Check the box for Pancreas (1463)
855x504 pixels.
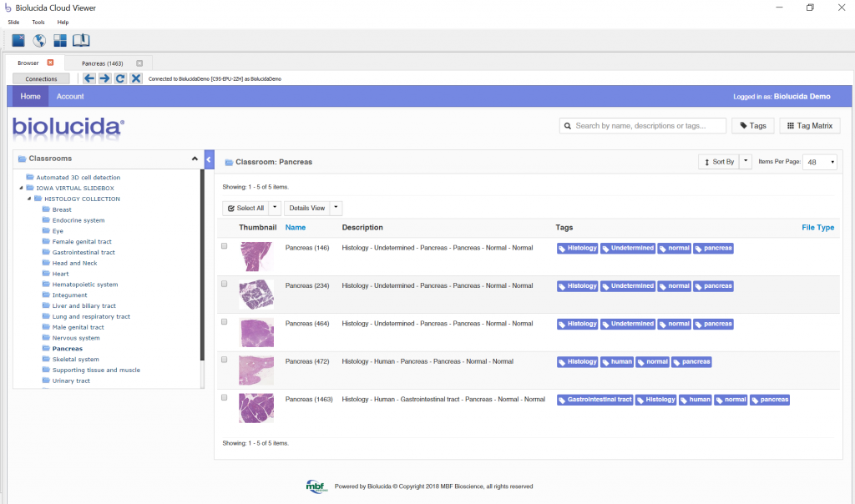click(224, 398)
